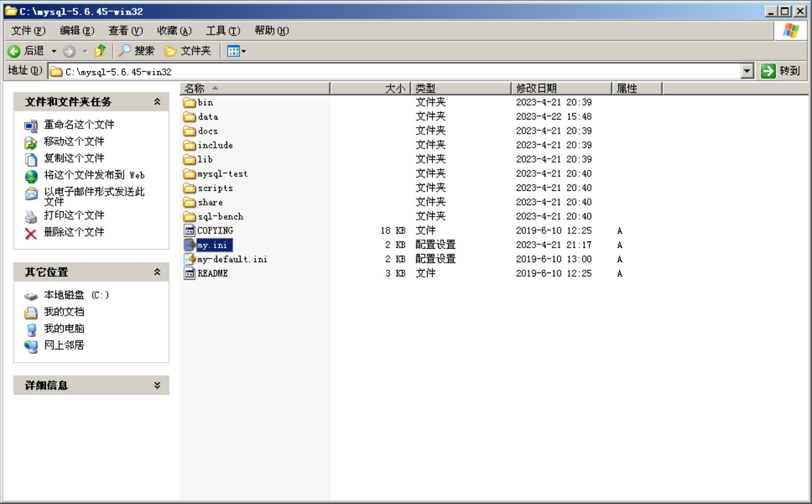This screenshot has height=504, width=812.
Task: Sort by the Date Modified (修改日期) header
Action: pyautogui.click(x=561, y=88)
